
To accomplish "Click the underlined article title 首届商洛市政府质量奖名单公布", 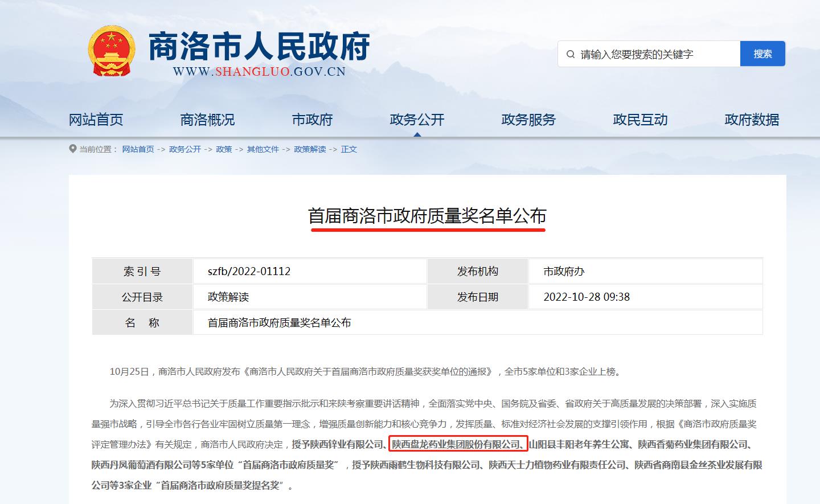I will click(x=429, y=217).
